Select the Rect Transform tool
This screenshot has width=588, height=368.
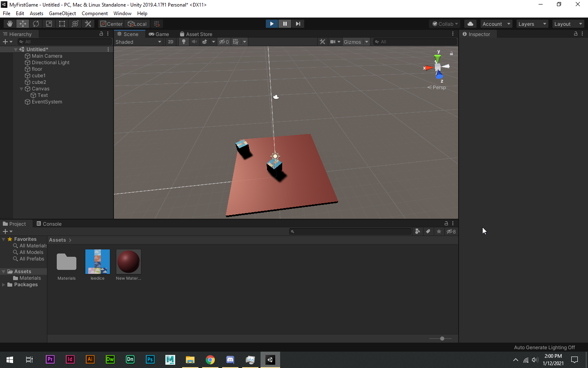click(62, 24)
